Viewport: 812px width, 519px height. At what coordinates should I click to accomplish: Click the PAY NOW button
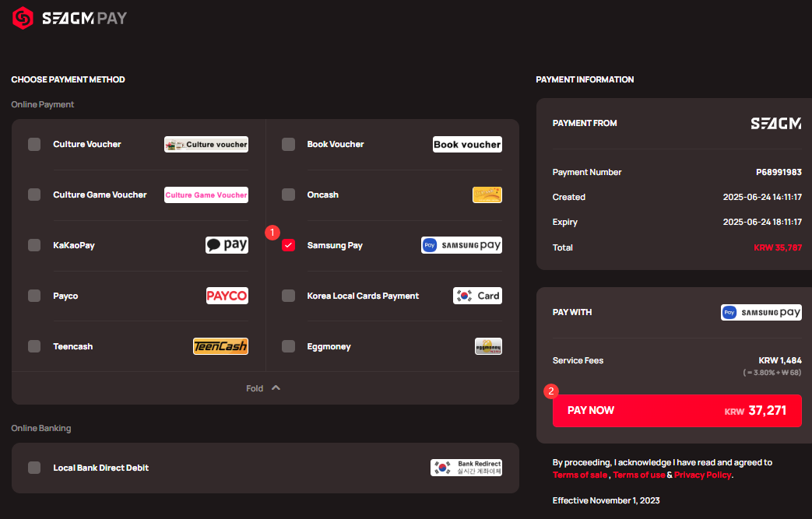coord(677,411)
